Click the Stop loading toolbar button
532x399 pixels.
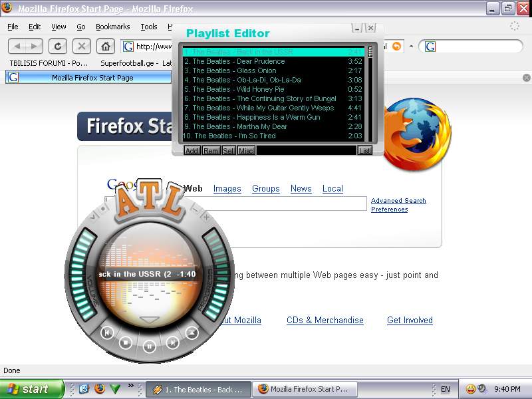(x=81, y=46)
